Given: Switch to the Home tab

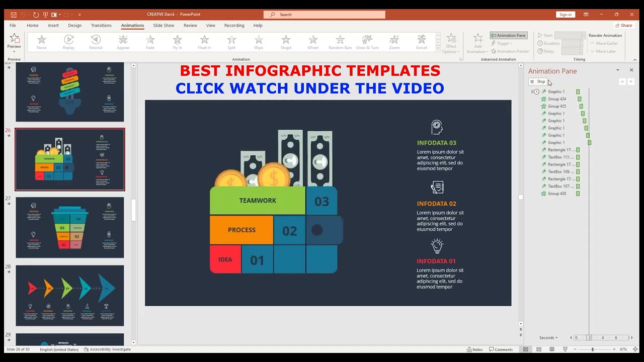Looking at the screenshot, I should tap(32, 25).
